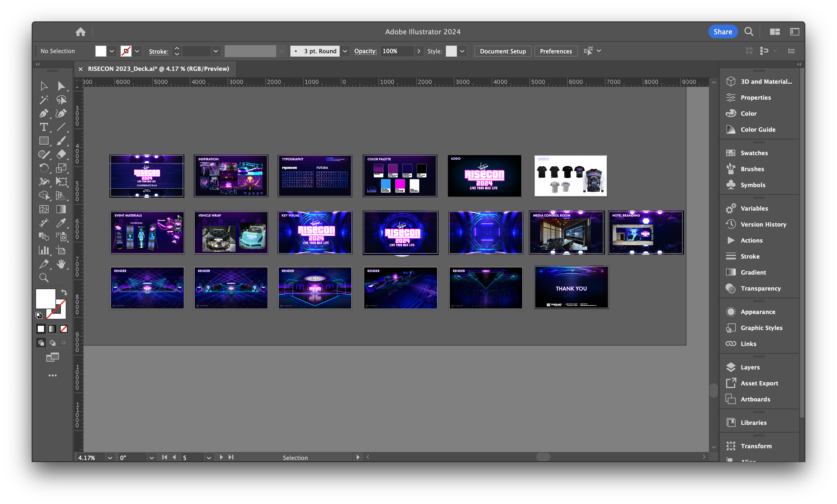Select the Symbol Sprayer tool
Image resolution: width=837 pixels, height=504 pixels.
pos(61,237)
